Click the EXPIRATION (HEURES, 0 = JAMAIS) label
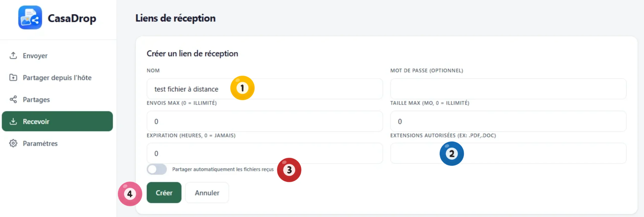The height and width of the screenshot is (217, 644). pos(191,135)
